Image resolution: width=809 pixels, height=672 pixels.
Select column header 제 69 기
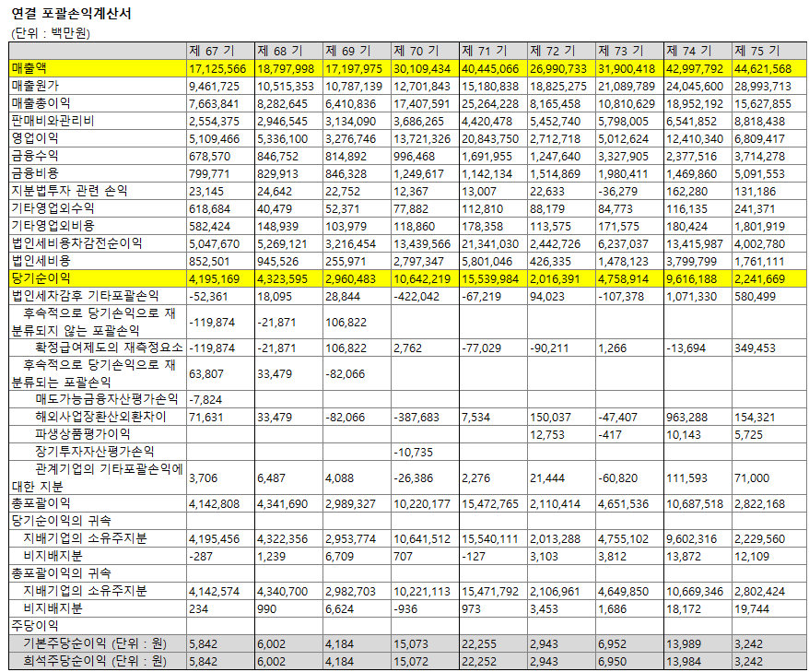pyautogui.click(x=347, y=51)
